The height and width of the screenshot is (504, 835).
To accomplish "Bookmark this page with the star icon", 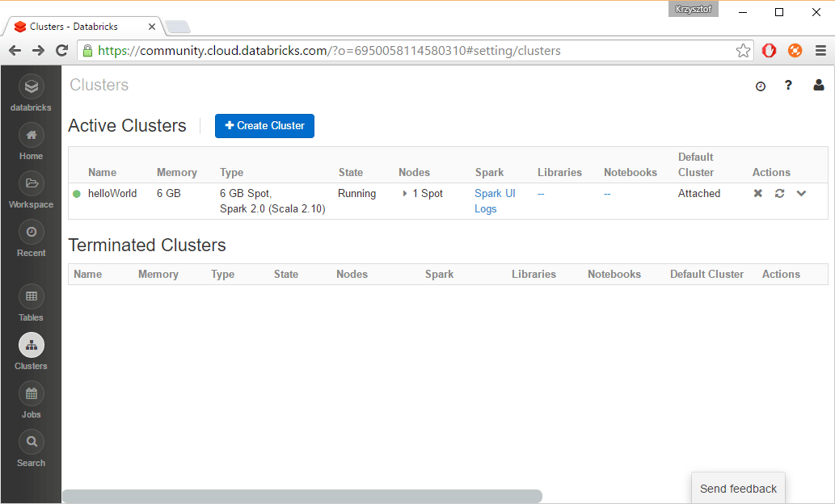I will coord(743,51).
